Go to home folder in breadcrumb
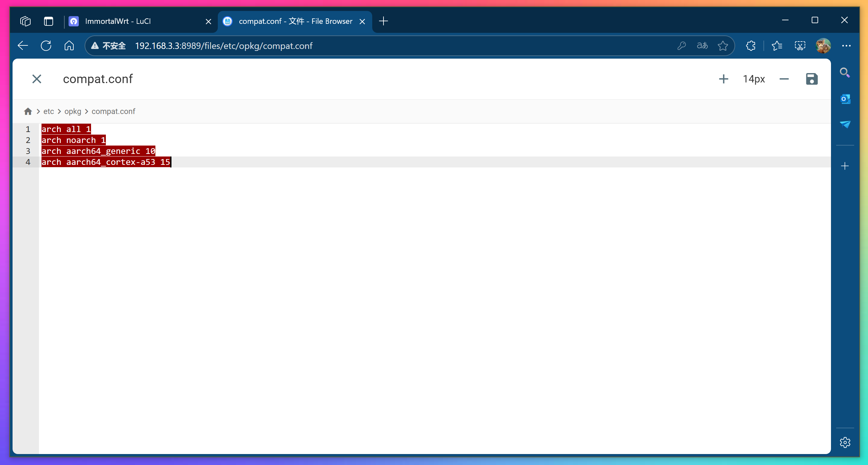The width and height of the screenshot is (868, 465). [x=28, y=111]
